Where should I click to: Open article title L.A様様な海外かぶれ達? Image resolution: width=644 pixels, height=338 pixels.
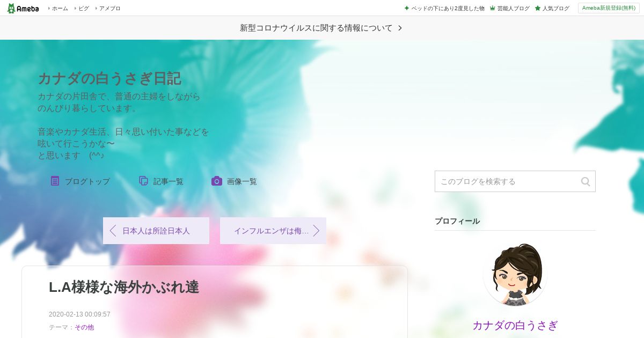[x=124, y=288]
